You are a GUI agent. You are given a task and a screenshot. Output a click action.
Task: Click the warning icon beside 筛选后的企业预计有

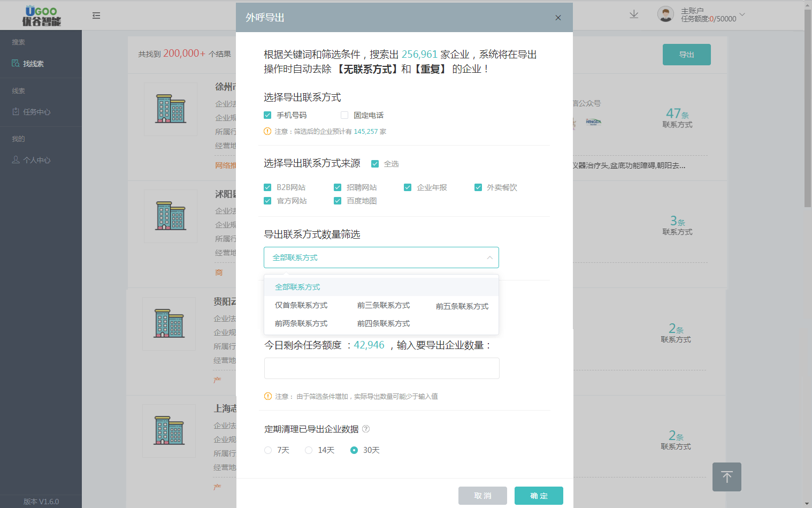coord(267,131)
